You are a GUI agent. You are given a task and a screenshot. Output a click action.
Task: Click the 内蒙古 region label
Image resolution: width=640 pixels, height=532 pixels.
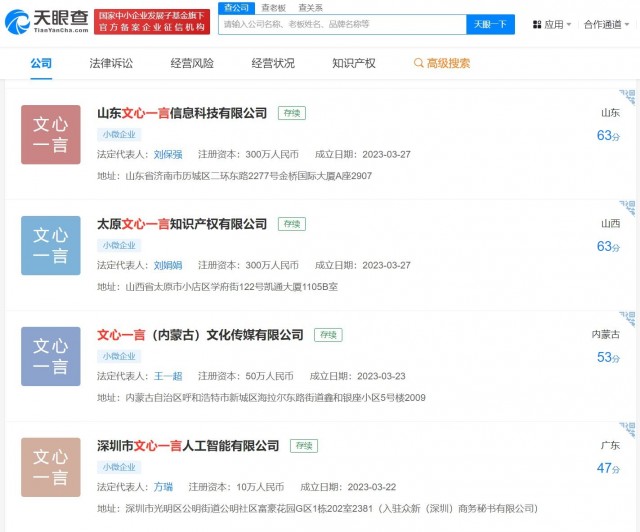pyautogui.click(x=606, y=335)
